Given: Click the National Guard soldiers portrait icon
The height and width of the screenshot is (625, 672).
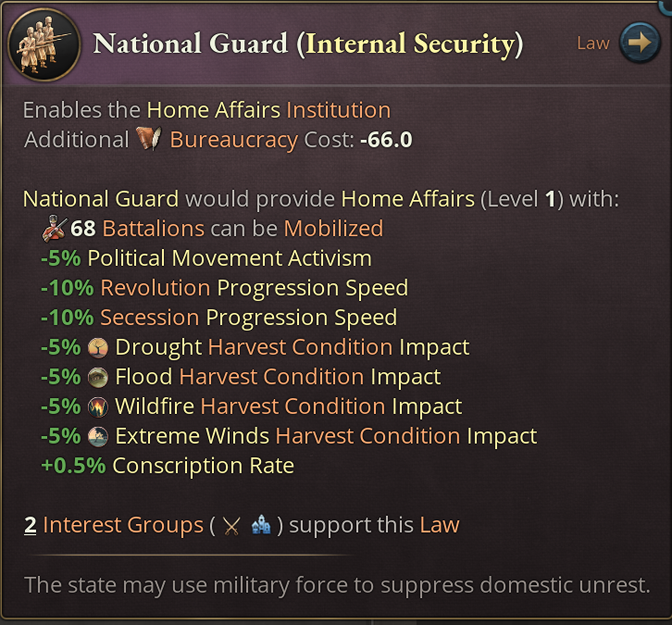Looking at the screenshot, I should point(44,44).
